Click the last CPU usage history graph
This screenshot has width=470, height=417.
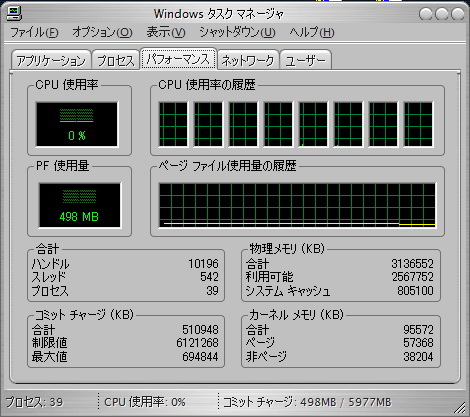tap(418, 124)
